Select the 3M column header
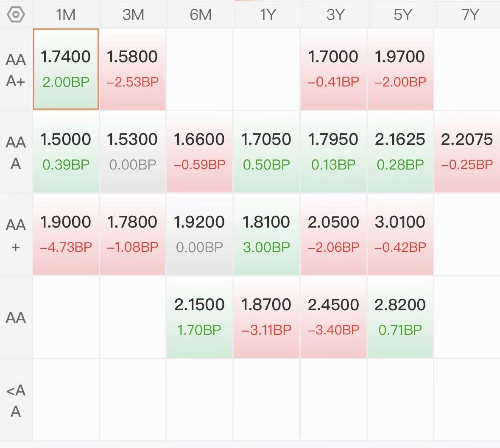Screen dimensions: 500x448 133,15
